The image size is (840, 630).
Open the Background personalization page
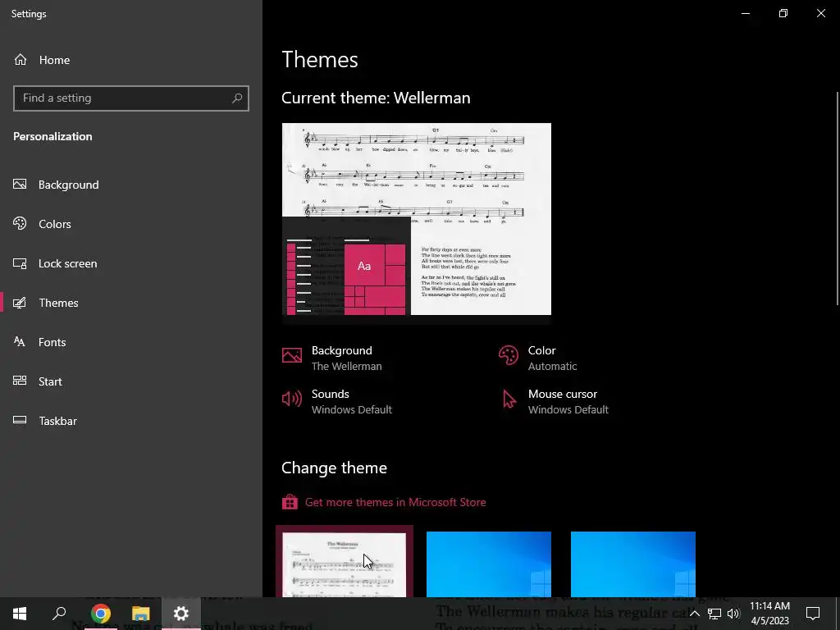68,185
